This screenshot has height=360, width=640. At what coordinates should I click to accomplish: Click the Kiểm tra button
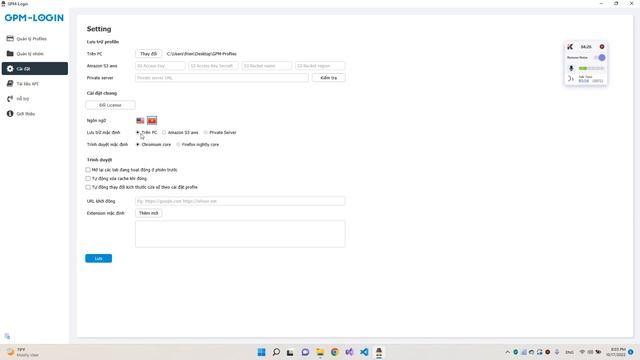(329, 78)
